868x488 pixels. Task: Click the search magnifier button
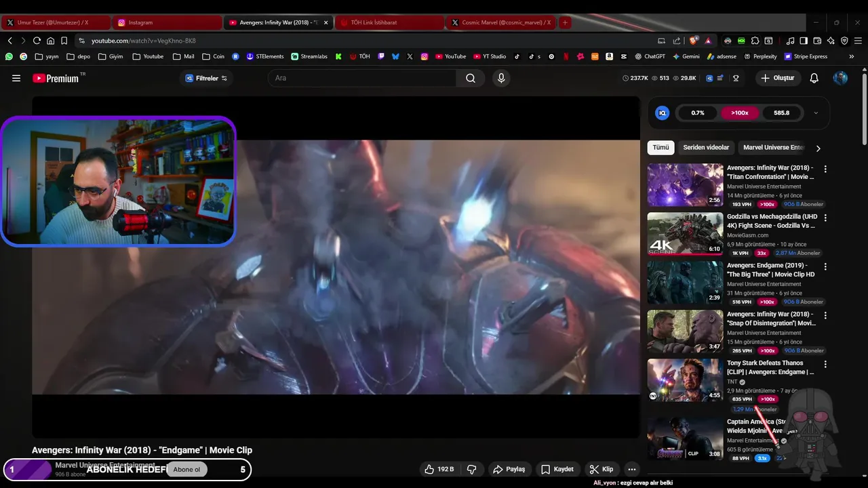tap(471, 78)
